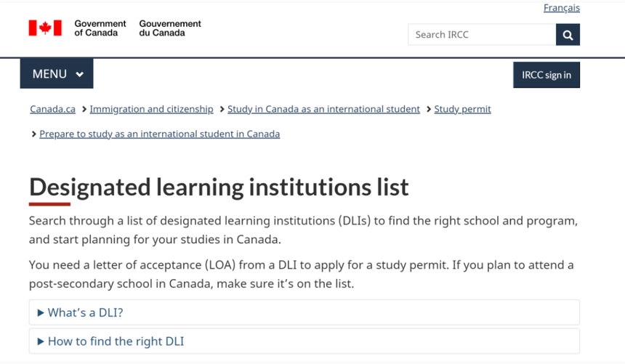Open Prepare to study as an international student
This screenshot has width=625, height=364.
pyautogui.click(x=159, y=134)
